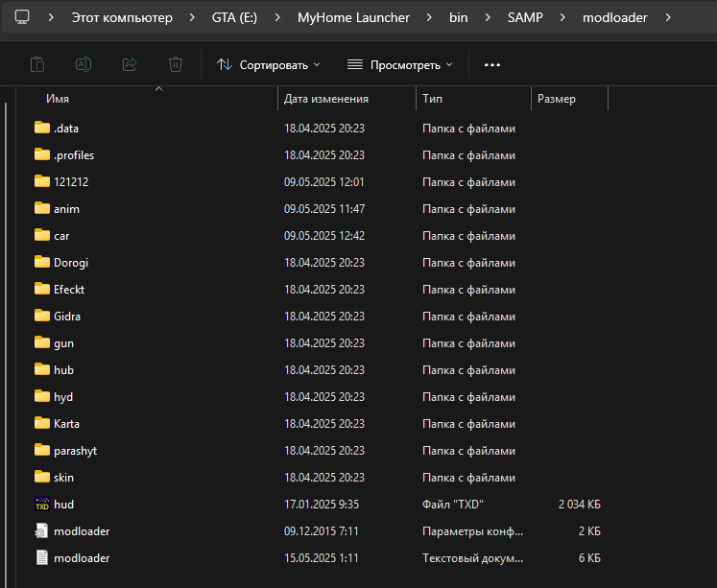Select the Gidra folder name
Image resolution: width=717 pixels, height=588 pixels.
pyautogui.click(x=67, y=317)
